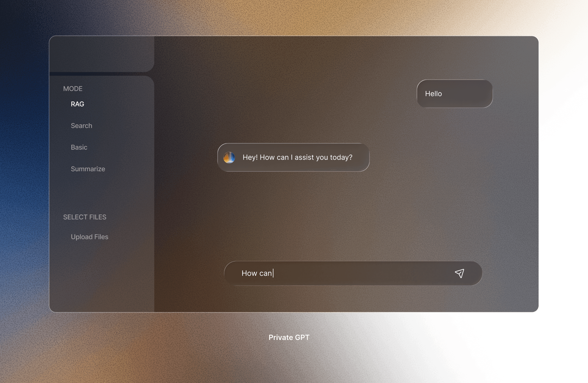
Task: Click the assistant's greeting message bubble
Action: [x=294, y=157]
